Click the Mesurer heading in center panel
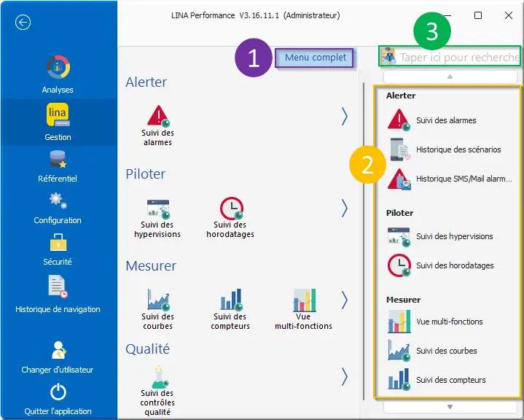524x420 pixels. tap(151, 266)
